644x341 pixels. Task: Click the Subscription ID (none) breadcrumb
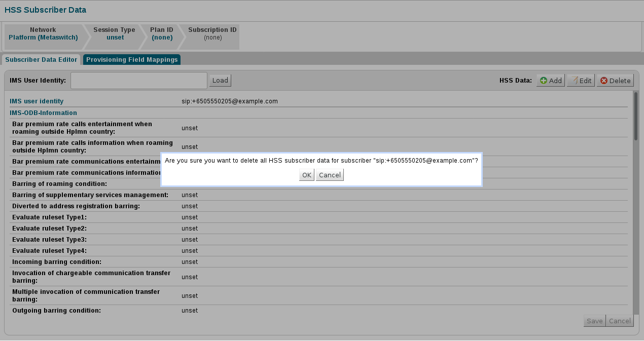coord(212,34)
